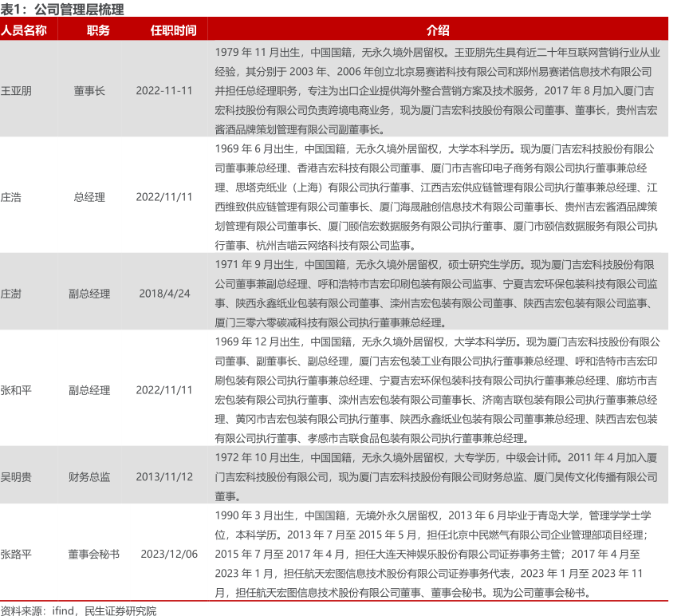Image resolution: width=685 pixels, height=616 pixels.
Task: Click the name cell 庄澍
Action: pos(11,294)
